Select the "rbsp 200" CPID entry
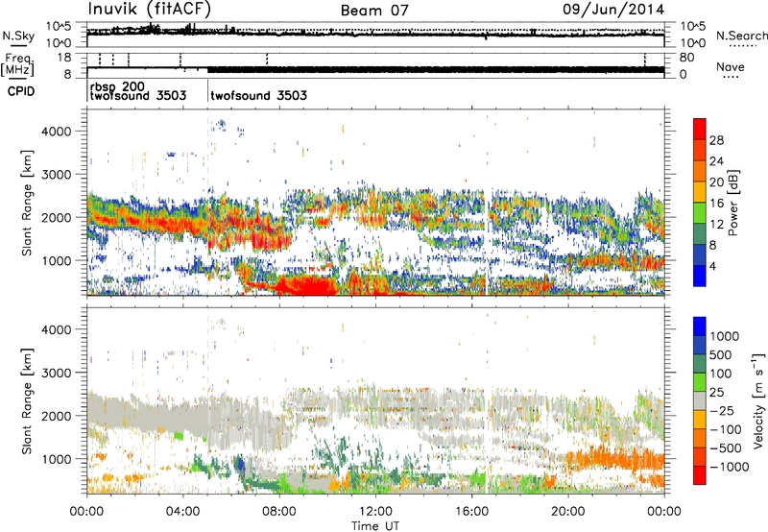This screenshot has width=768, height=532. click(117, 87)
